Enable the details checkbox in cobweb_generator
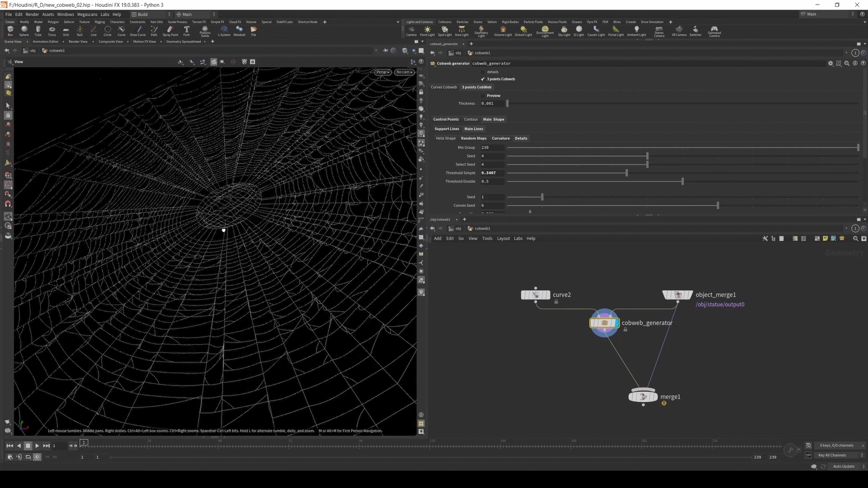This screenshot has height=488, width=868. pyautogui.click(x=483, y=71)
